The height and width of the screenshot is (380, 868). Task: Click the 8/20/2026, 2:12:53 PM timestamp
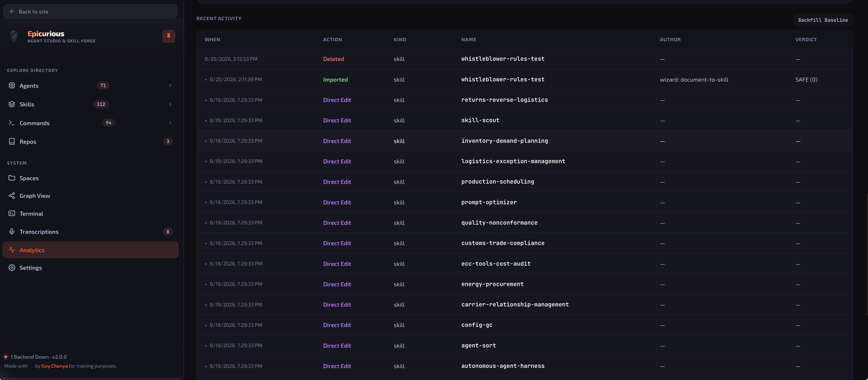[231, 59]
